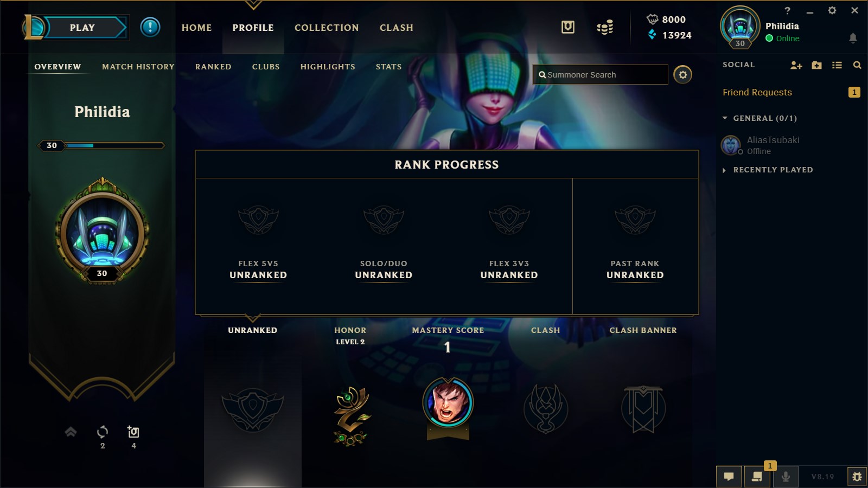Open the Store coins icon
Image resolution: width=868 pixels, height=488 pixels.
click(x=605, y=27)
